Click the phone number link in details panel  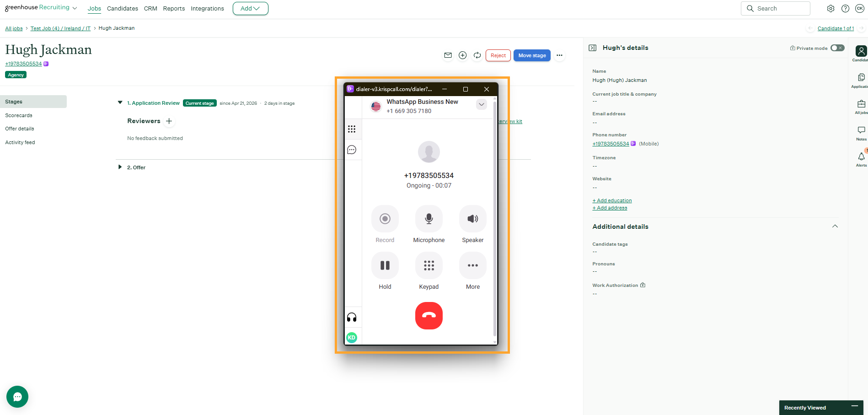tap(611, 144)
